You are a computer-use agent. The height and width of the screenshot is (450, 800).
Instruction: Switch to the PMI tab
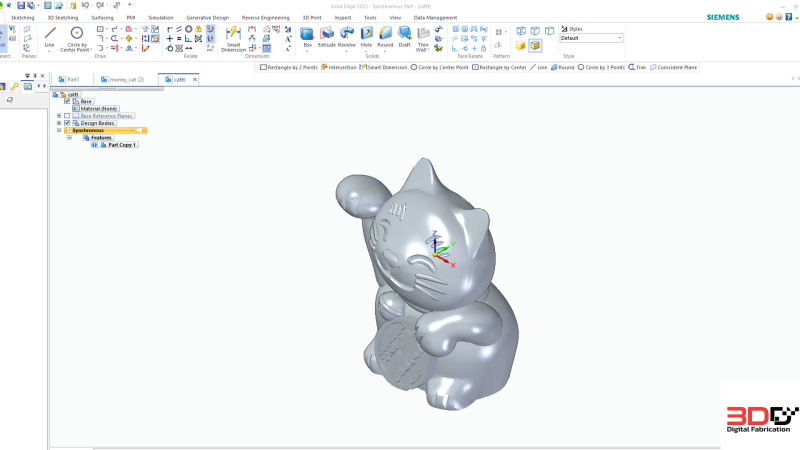tap(131, 17)
